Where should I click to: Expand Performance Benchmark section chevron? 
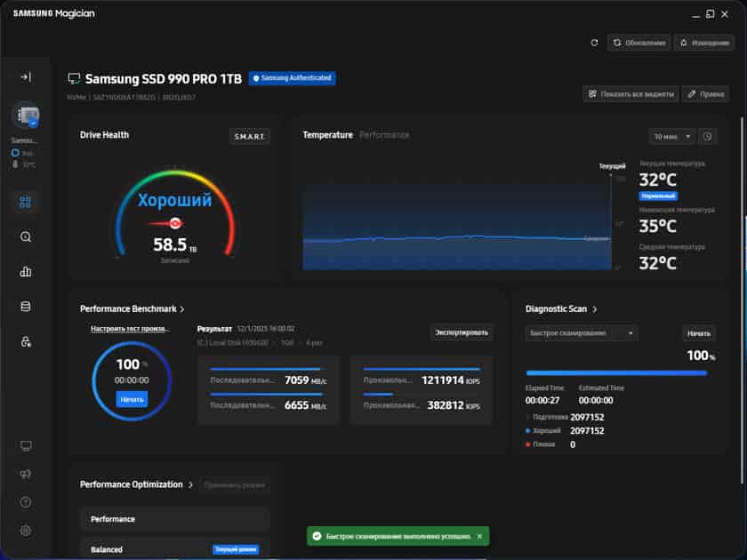[182, 309]
